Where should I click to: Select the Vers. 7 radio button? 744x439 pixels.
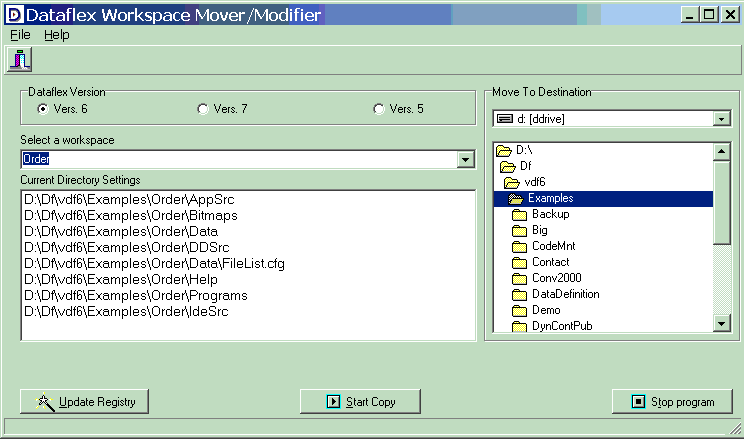pos(203,109)
